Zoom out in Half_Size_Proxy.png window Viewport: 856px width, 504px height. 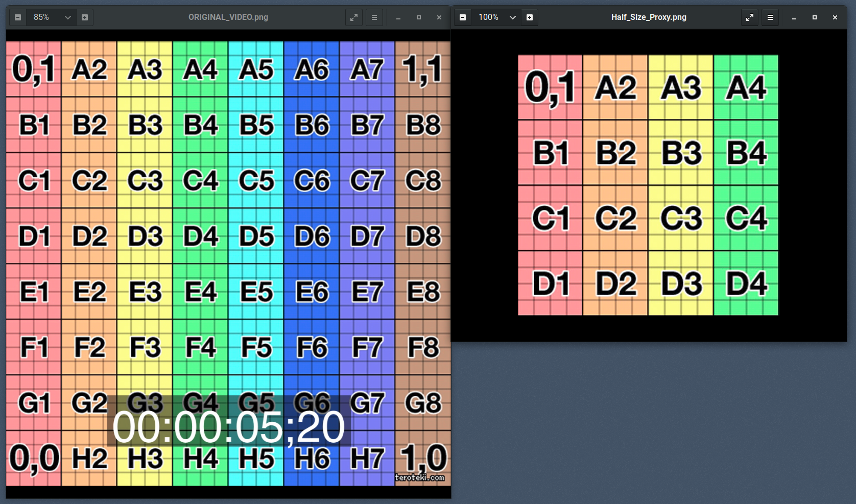[463, 17]
